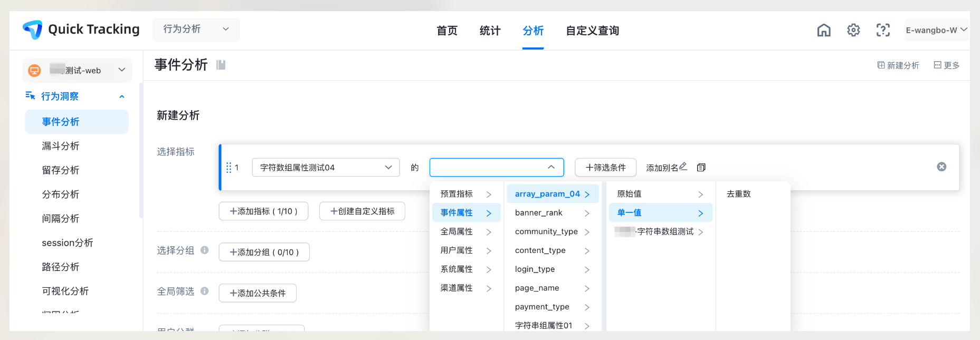This screenshot has width=980, height=340.
Task: Click +添加分组 (0/10) button
Action: [x=264, y=252]
